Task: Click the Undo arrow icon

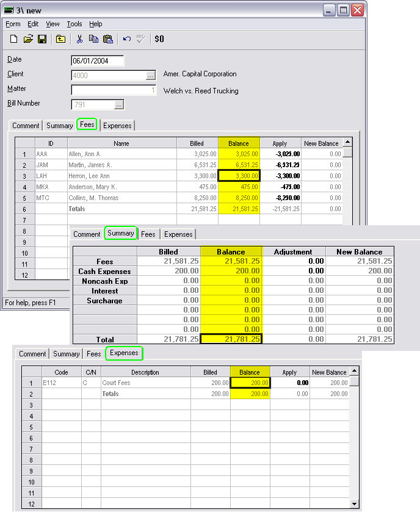Action: (127, 39)
